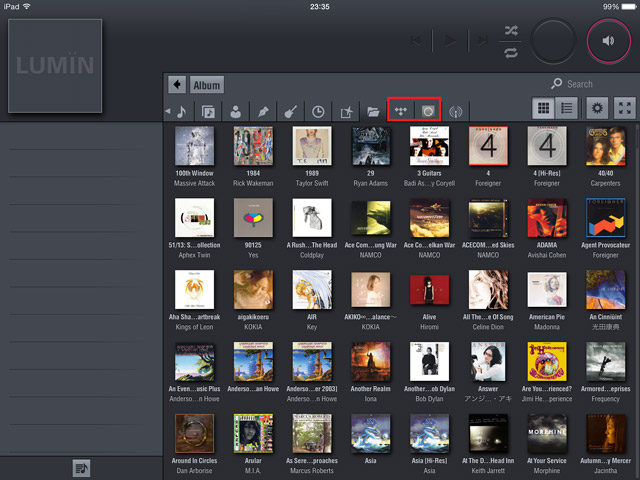This screenshot has width=640, height=480.
Task: Click the back arrow beside Album
Action: tap(177, 85)
